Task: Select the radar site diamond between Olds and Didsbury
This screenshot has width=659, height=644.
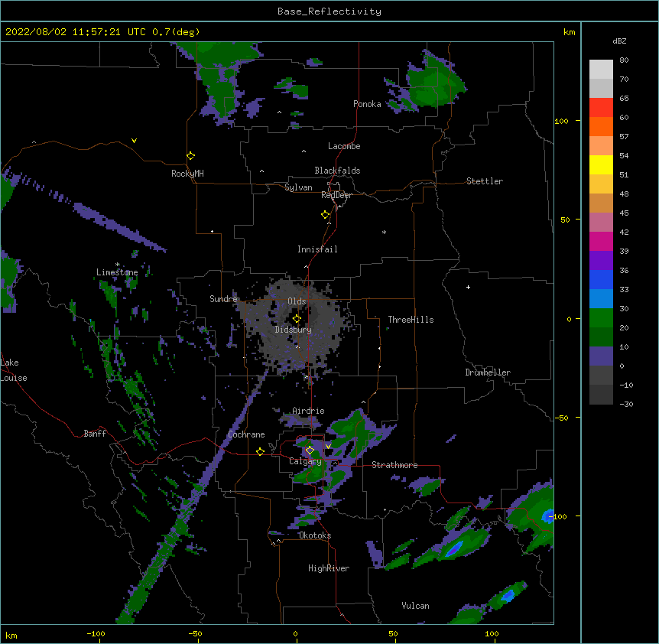Action: click(297, 319)
